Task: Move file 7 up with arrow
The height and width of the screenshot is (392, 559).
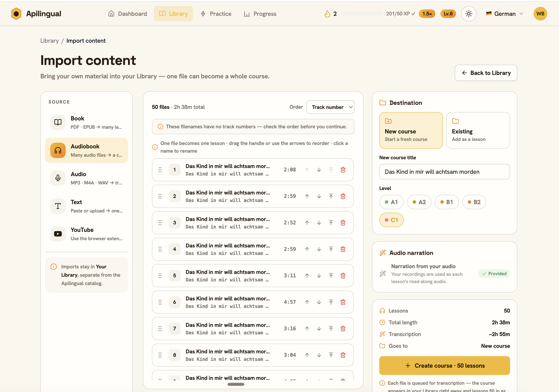Action: [307, 329]
